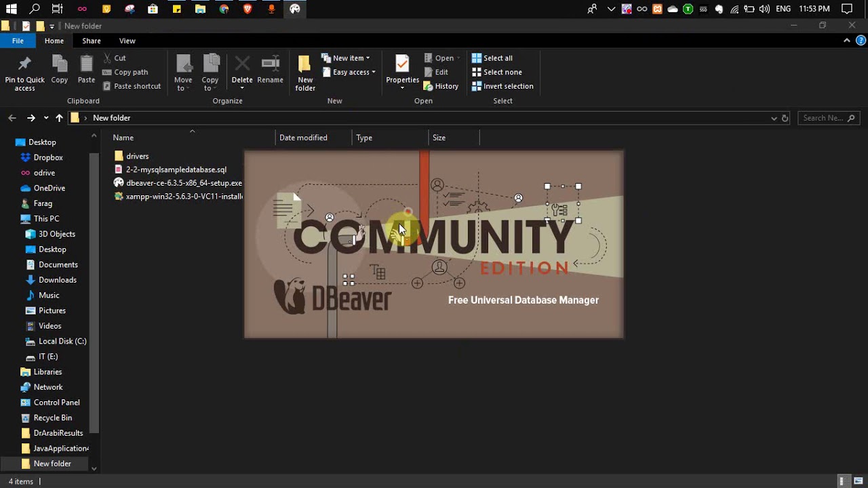Select xampp-win32 installer file

pyautogui.click(x=178, y=197)
